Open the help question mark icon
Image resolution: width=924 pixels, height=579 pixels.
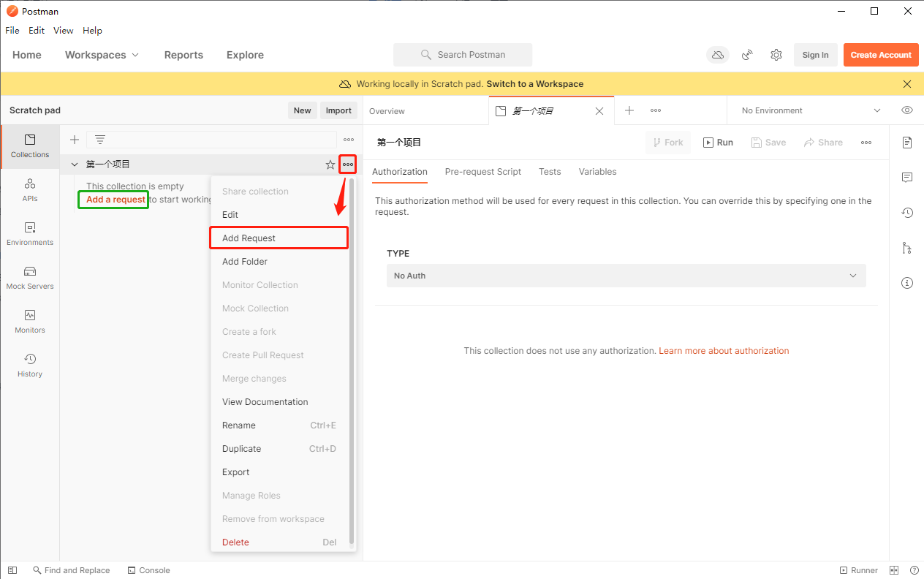[x=914, y=570]
